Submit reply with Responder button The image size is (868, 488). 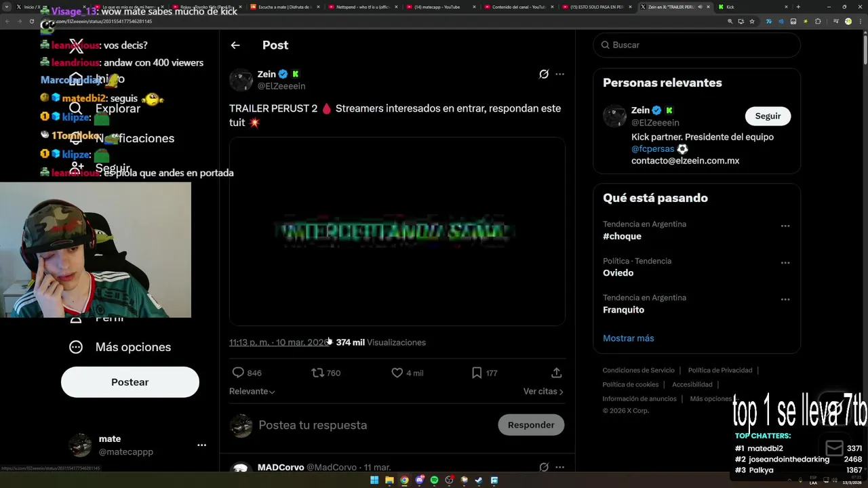tap(531, 425)
